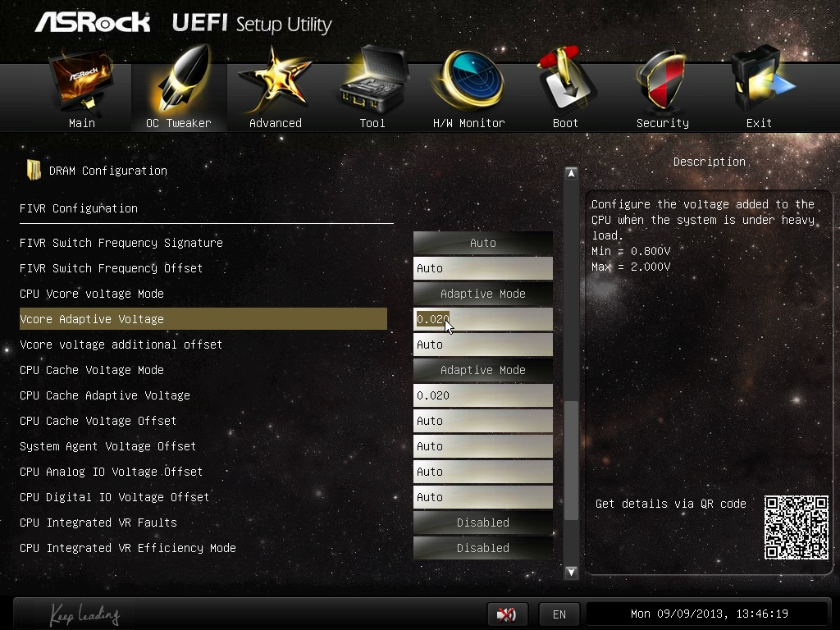Switch to Advanced tab label

click(x=276, y=123)
